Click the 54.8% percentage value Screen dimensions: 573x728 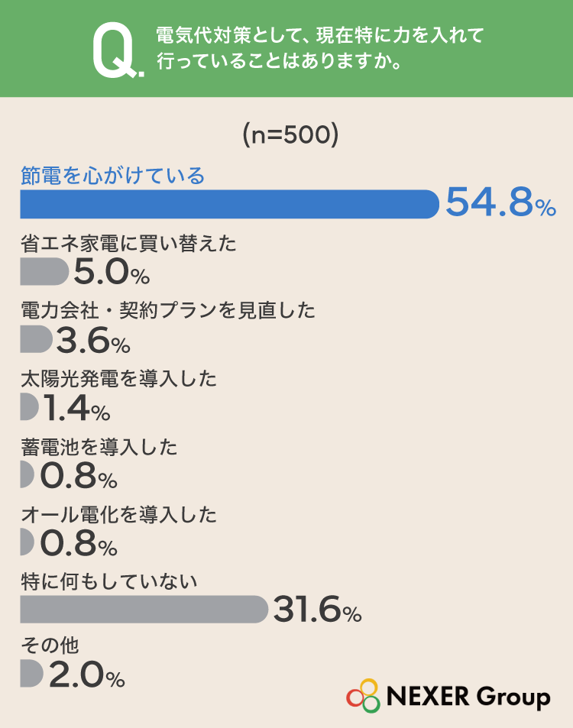pos(500,202)
